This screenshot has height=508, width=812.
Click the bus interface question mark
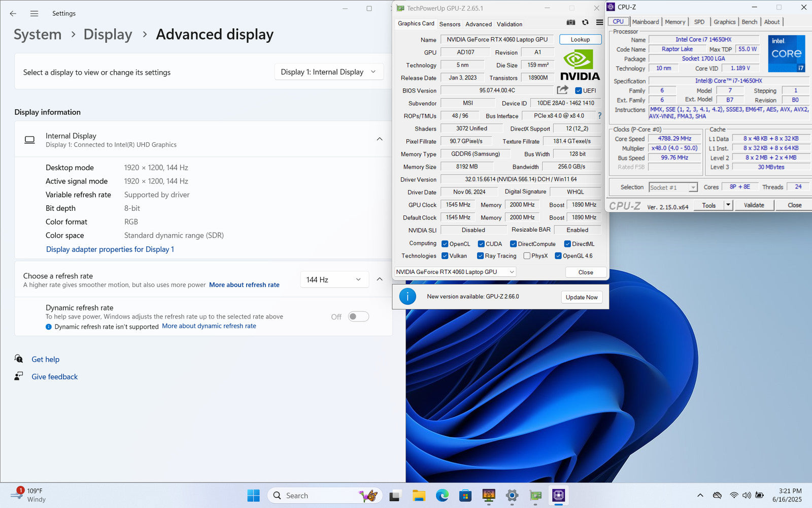tap(599, 116)
